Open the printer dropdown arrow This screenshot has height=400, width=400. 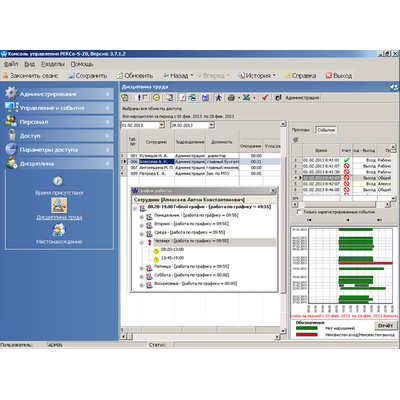pos(239,98)
